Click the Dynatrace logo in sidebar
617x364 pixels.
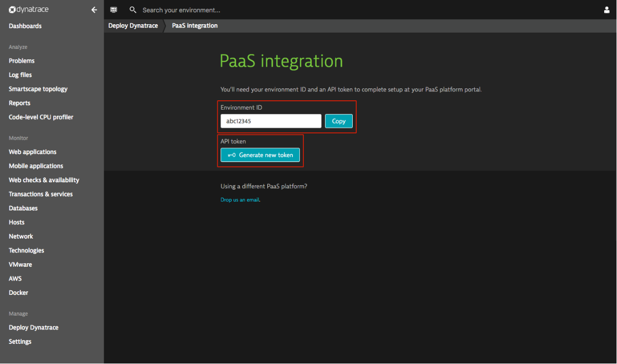(29, 10)
